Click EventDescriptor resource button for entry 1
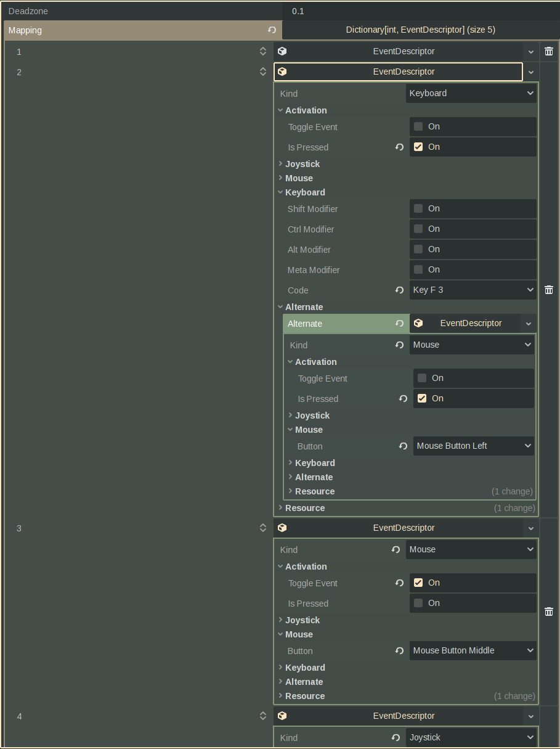560x749 pixels. tap(404, 52)
